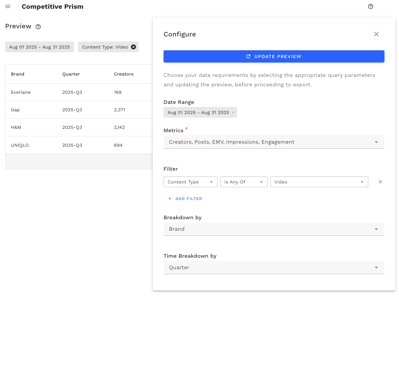Click the Creators column header

point(124,74)
